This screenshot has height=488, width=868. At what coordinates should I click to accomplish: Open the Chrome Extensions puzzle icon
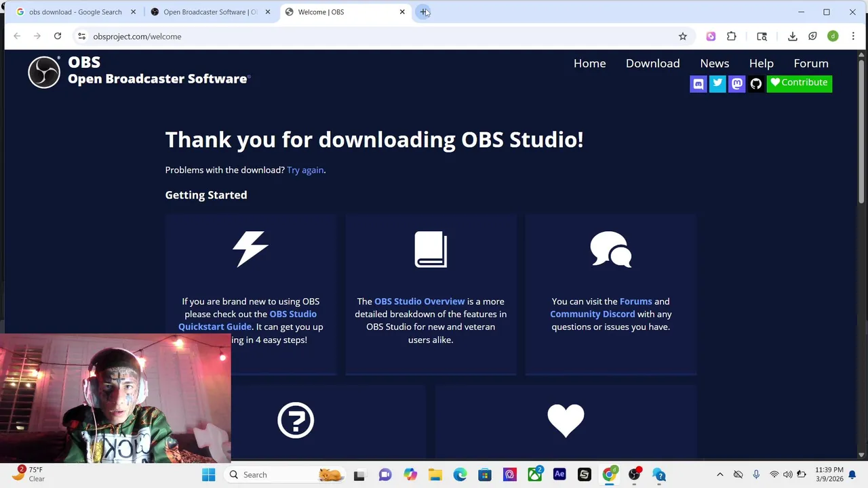point(731,37)
